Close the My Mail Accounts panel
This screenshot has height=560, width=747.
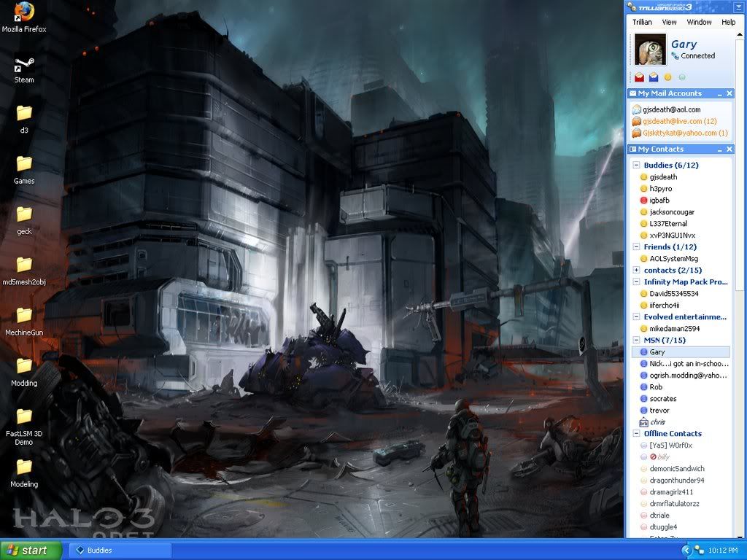tap(729, 94)
